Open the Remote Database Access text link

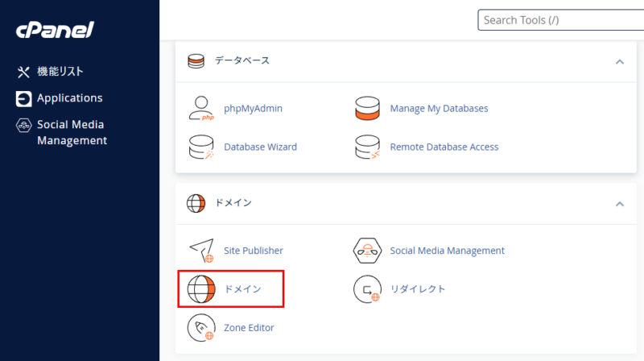tap(444, 147)
